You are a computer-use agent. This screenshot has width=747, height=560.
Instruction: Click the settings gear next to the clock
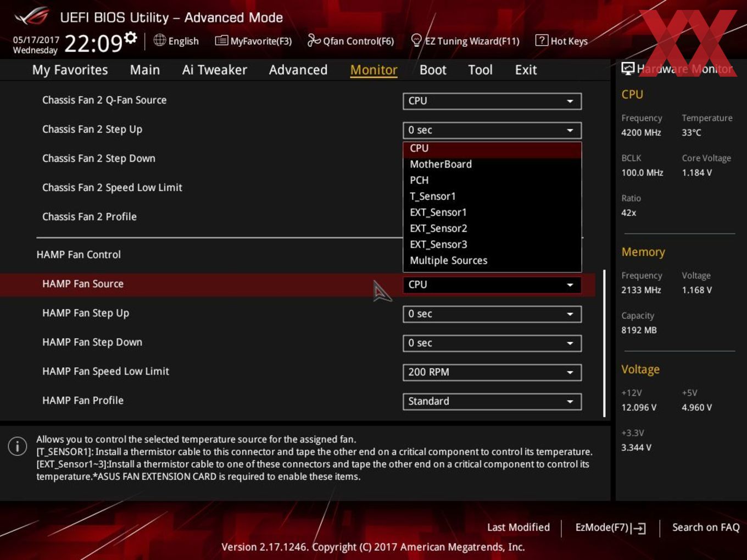[x=131, y=37]
